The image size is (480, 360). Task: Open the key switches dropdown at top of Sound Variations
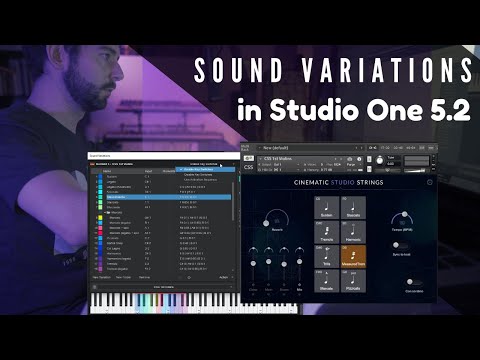[x=212, y=164]
